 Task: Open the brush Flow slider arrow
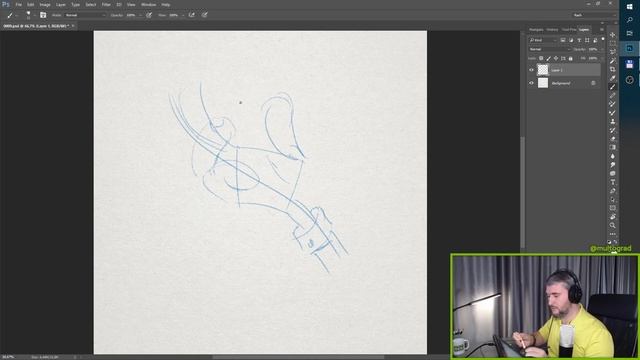click(183, 15)
